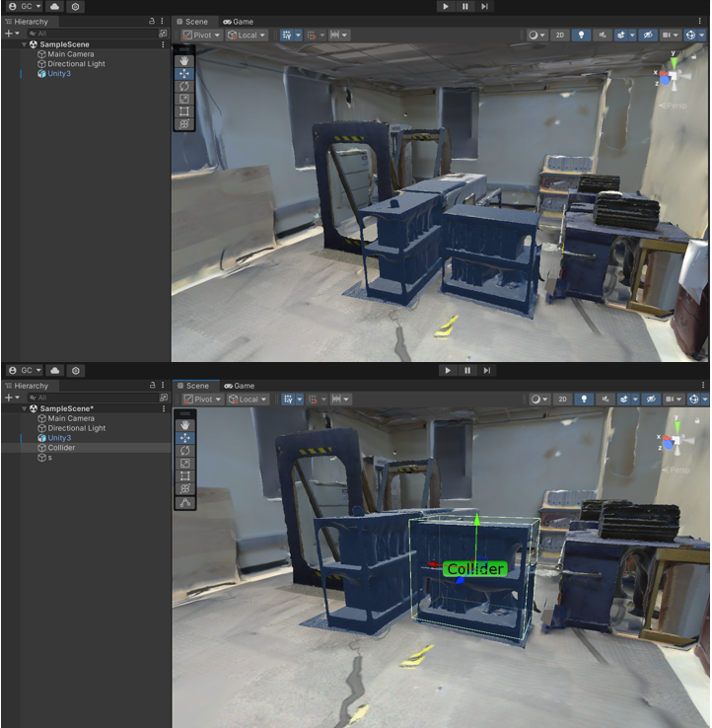Switch to the Game tab in the top editor
Screen dimensions: 712x728
[x=238, y=22]
